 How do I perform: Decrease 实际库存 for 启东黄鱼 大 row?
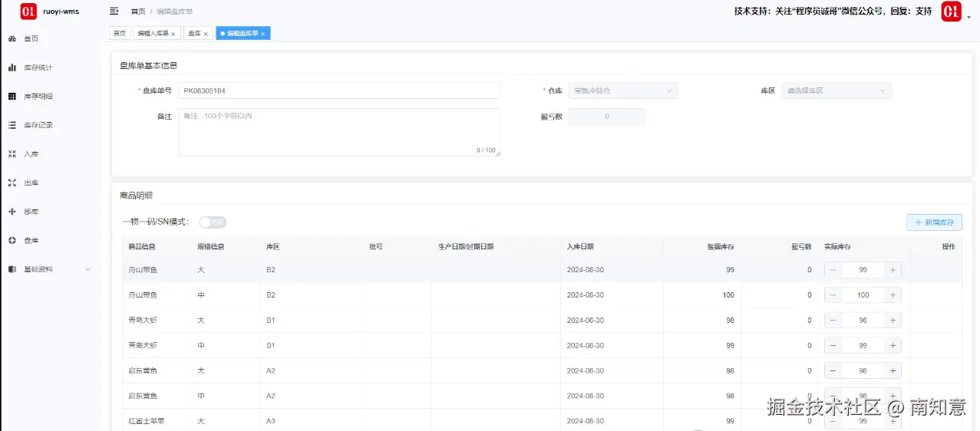coord(833,370)
